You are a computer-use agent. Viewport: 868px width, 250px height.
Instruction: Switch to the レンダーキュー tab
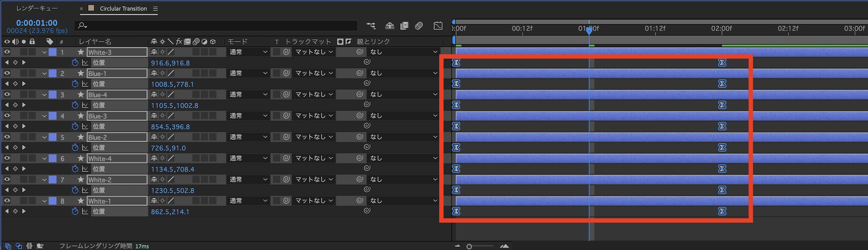(x=37, y=8)
